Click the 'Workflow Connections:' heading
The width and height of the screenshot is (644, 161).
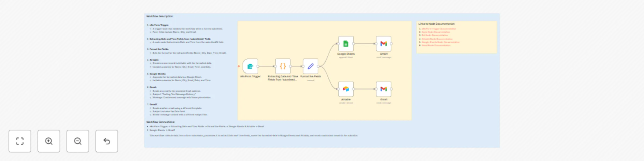pos(160,122)
